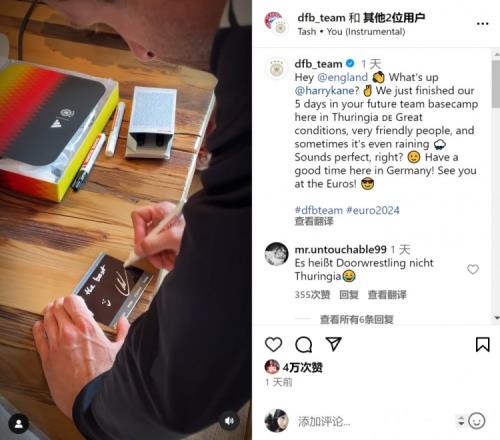
Task: Open the #euro2024 hashtag
Action: 373,210
